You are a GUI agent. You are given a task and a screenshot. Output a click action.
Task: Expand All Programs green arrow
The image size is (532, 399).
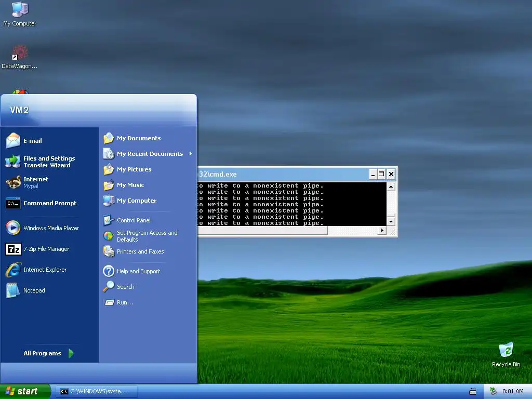tap(71, 353)
